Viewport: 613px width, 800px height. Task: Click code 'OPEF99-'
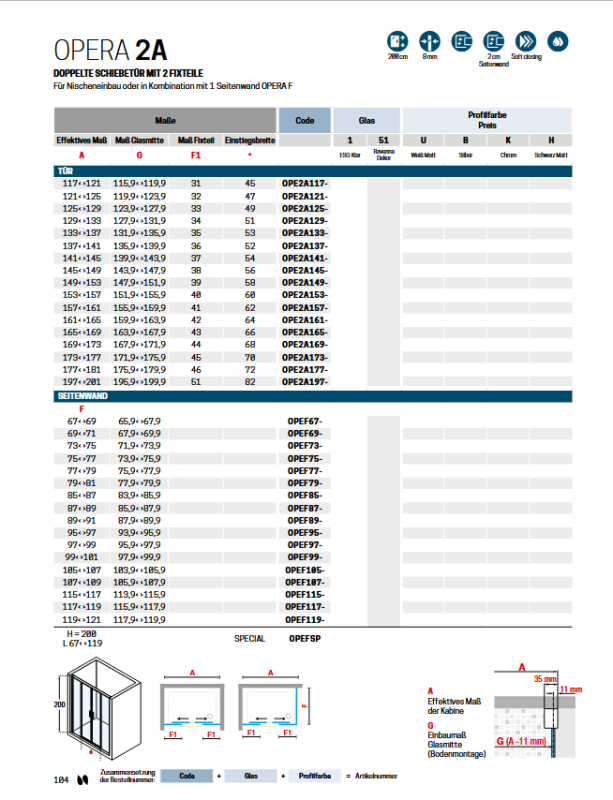(x=305, y=557)
